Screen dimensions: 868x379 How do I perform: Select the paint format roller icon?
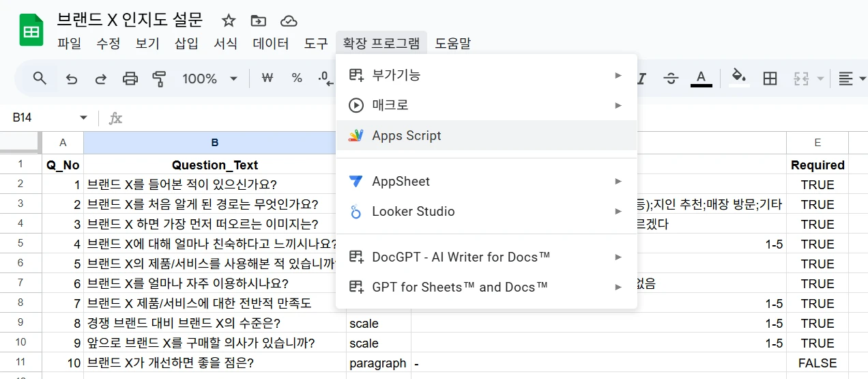pos(160,79)
